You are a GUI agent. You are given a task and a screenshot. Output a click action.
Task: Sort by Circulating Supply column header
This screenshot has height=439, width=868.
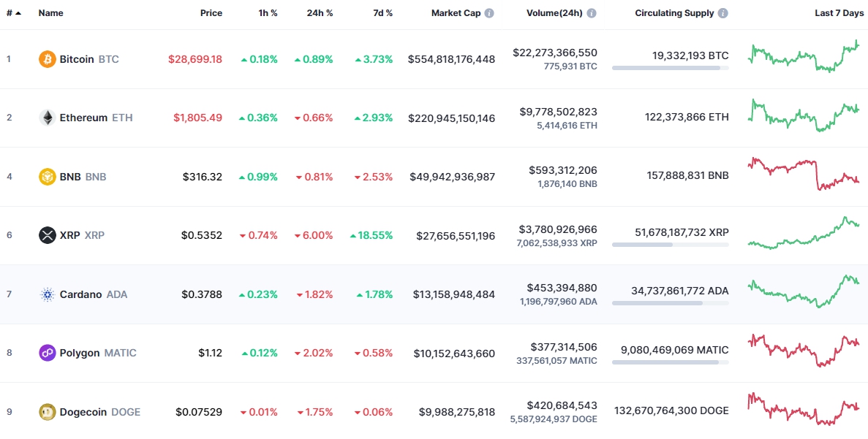[674, 13]
